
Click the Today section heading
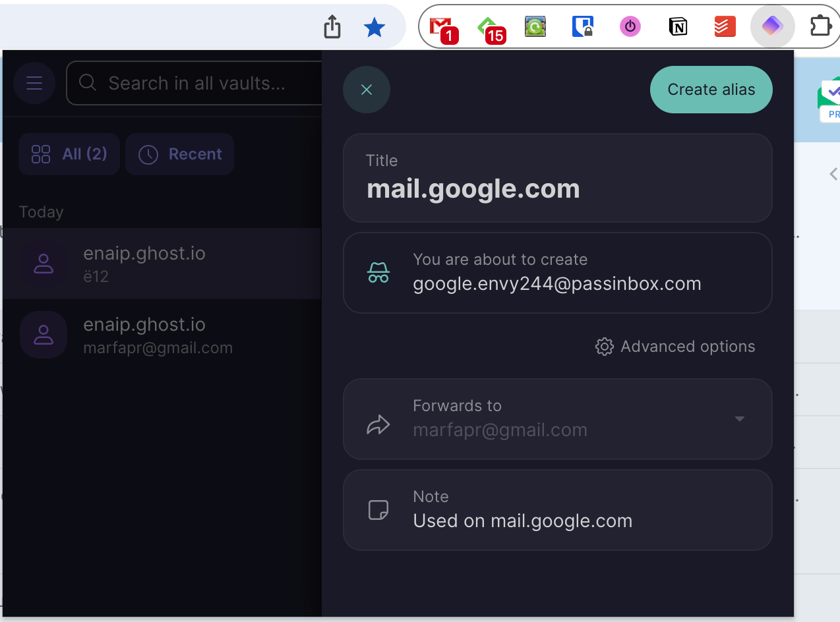pyautogui.click(x=42, y=212)
